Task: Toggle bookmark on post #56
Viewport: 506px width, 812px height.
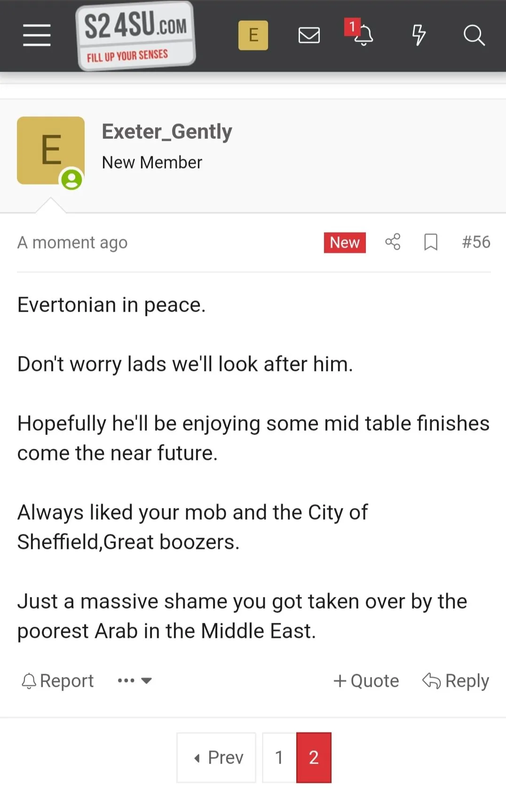Action: click(431, 242)
